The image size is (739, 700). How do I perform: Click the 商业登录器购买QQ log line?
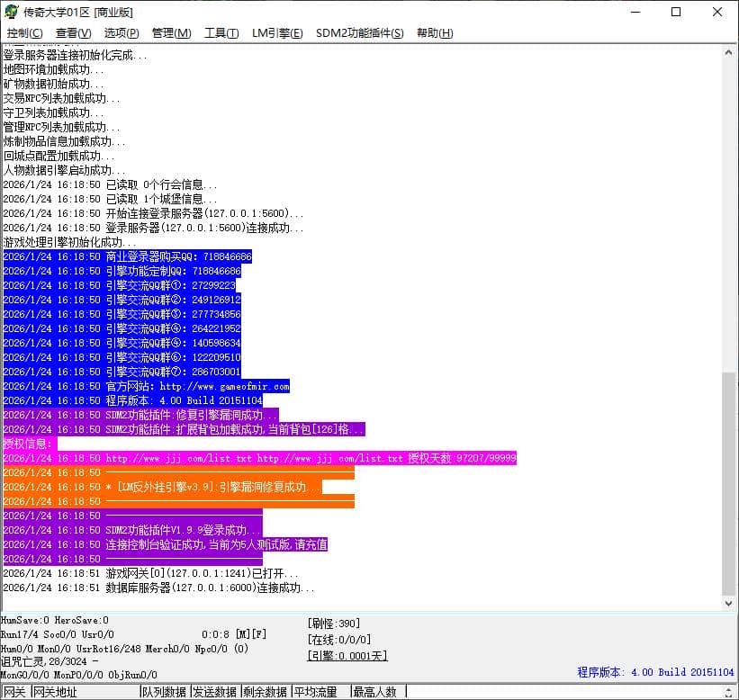(127, 256)
